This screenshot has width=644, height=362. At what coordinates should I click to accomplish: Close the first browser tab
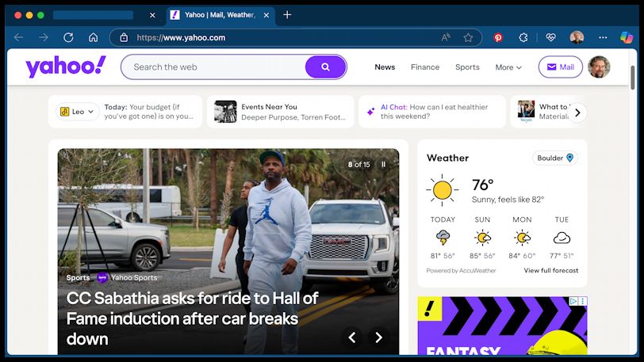click(152, 15)
